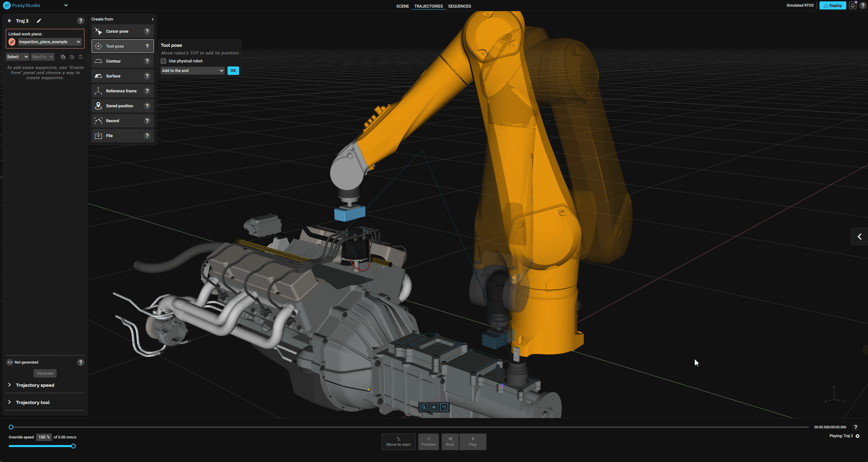Click the Deploy button
Viewport: 868px width, 462px height.
click(832, 5)
